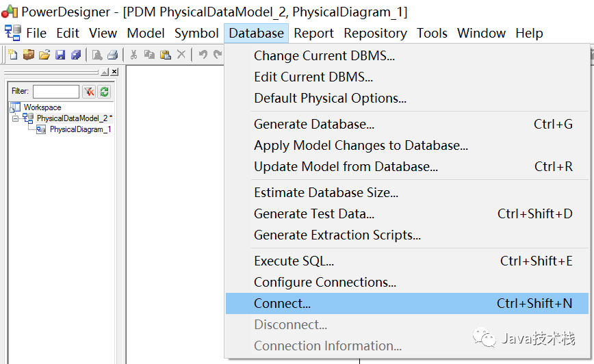The height and width of the screenshot is (364, 594).
Task: Click the Print printer icon
Action: pos(112,55)
